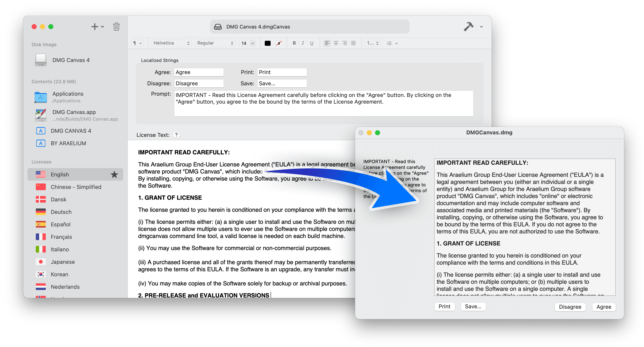Viewport: 644px width, 347px height.
Task: Click the default-language star beside English
Action: point(114,174)
